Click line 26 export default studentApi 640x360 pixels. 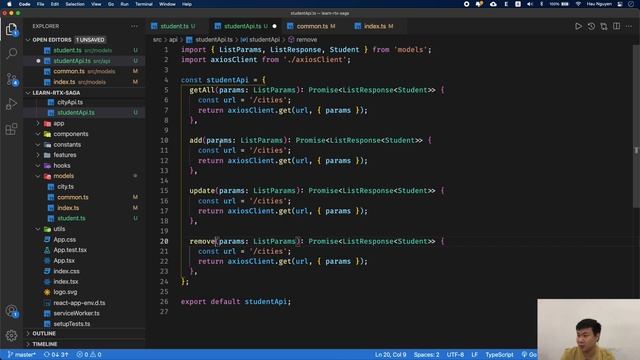click(x=236, y=302)
